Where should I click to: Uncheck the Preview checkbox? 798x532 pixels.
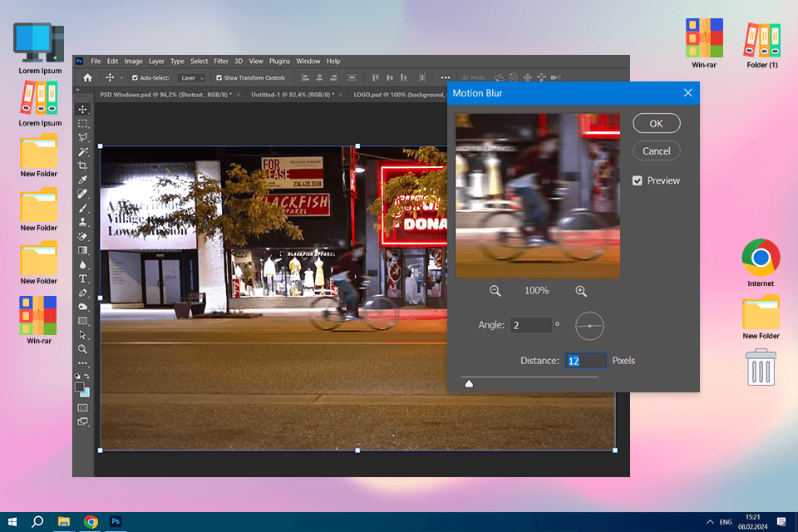coord(638,180)
